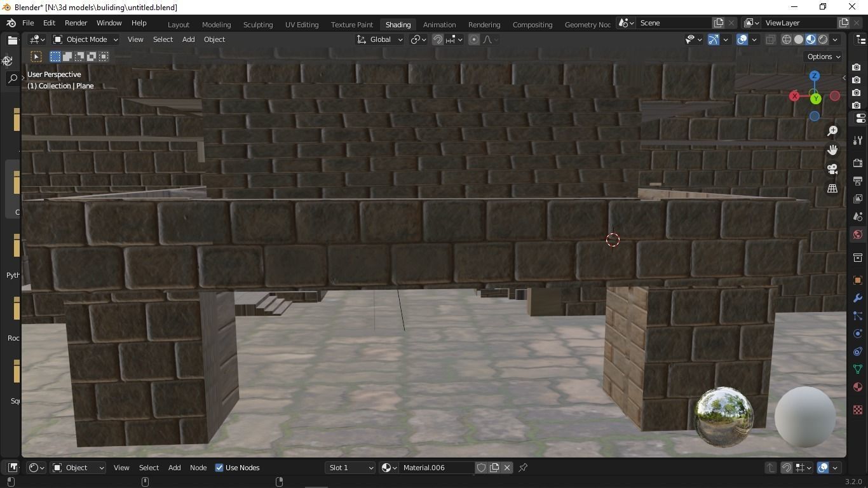Open the Global transform orientation dropdown
868x488 pixels.
[380, 39]
